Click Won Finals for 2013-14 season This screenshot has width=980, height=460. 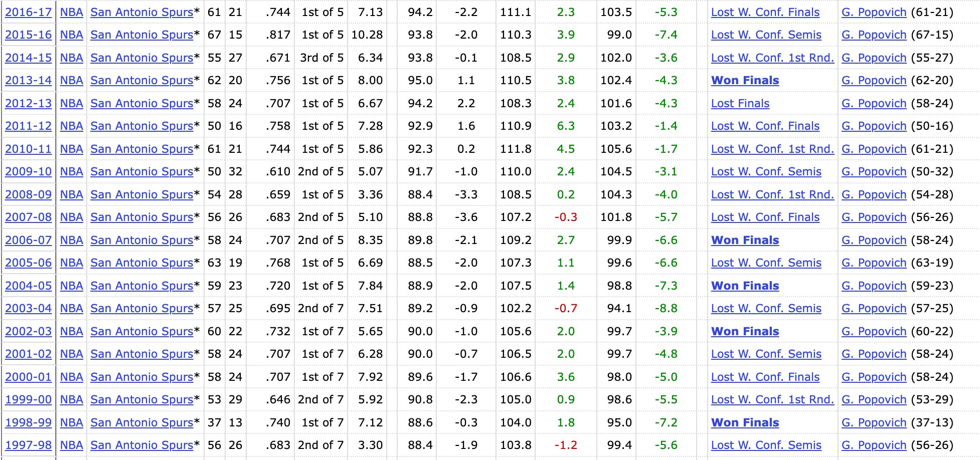[745, 80]
